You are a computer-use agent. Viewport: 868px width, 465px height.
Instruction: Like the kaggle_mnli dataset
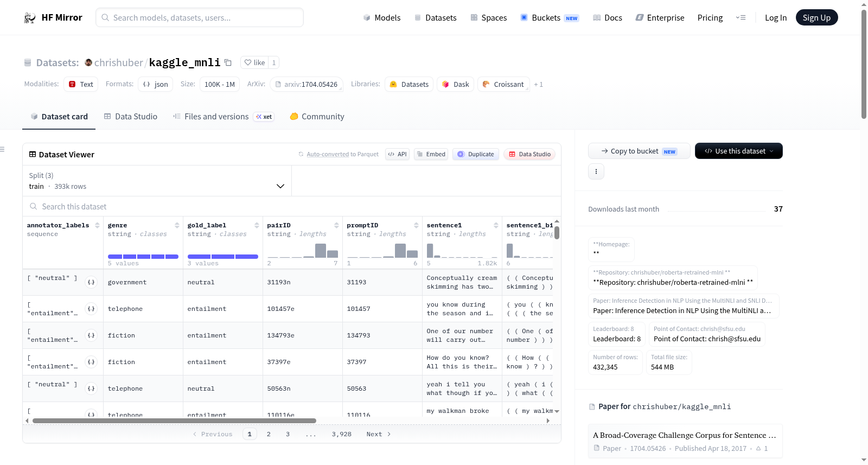254,62
